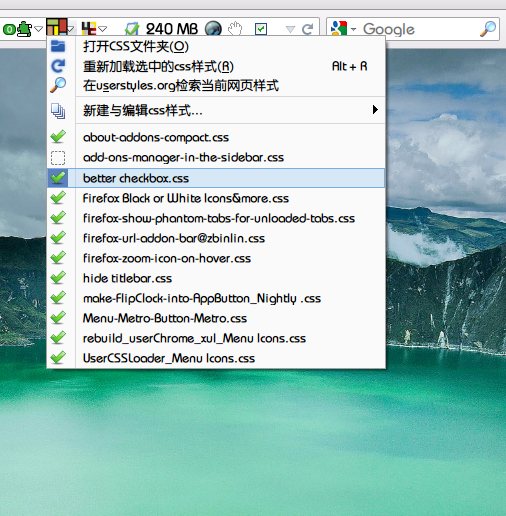Toggle firefox-url-addon-bar@zbinlin.css checkmark
This screenshot has height=516, width=506.
58,237
